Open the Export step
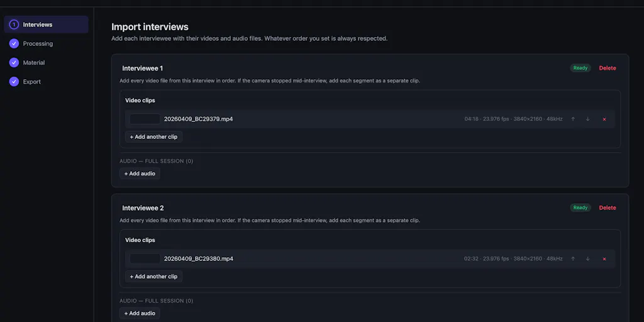 pos(46,82)
